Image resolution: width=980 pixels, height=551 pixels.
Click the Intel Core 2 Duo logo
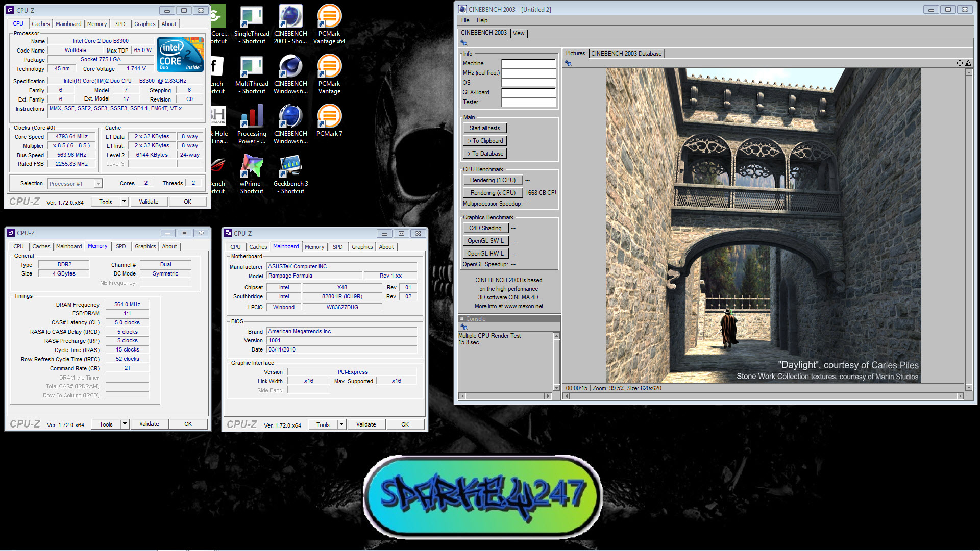point(180,54)
